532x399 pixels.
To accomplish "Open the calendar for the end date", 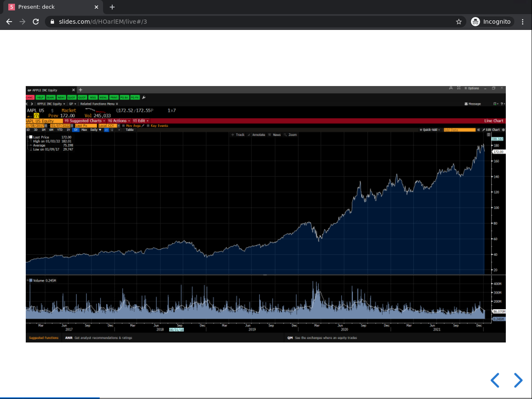I will pos(72,126).
